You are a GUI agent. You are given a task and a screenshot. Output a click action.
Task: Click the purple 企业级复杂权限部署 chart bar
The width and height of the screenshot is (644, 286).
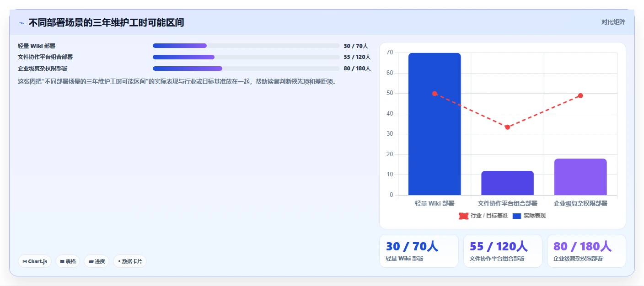pyautogui.click(x=580, y=177)
